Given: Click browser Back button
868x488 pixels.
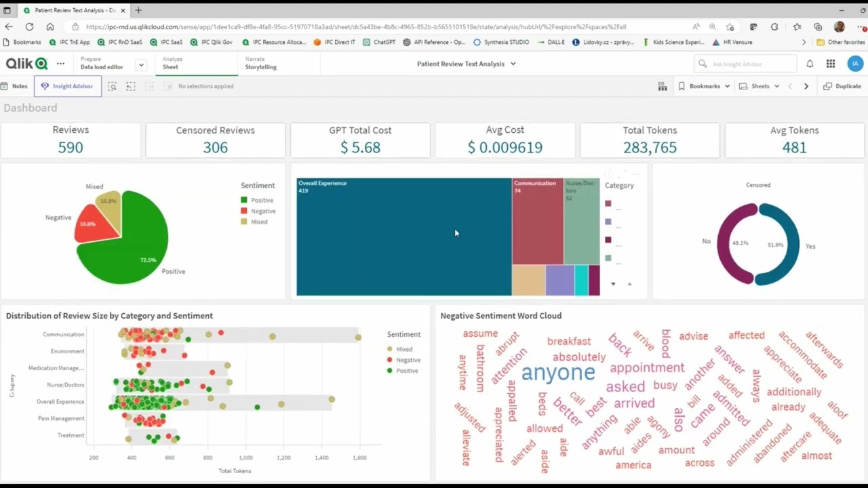Looking at the screenshot, I should [9, 26].
